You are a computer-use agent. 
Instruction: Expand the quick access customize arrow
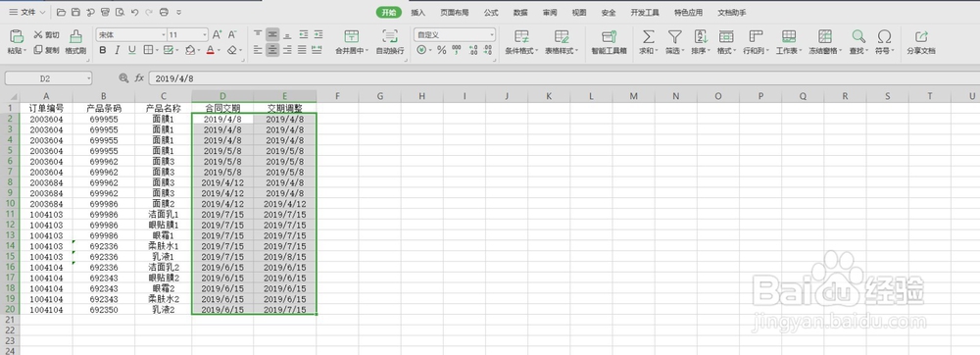[x=179, y=12]
